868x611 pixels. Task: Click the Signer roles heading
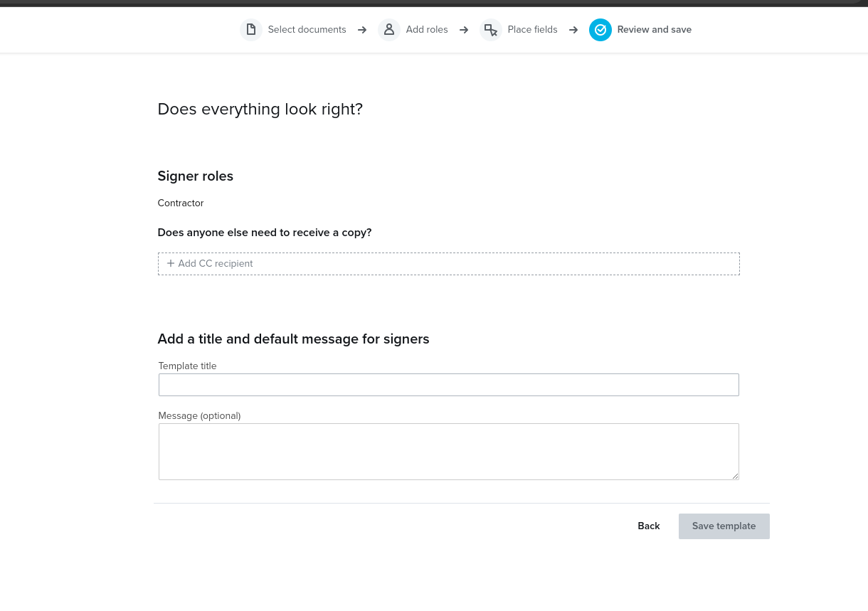(x=196, y=176)
